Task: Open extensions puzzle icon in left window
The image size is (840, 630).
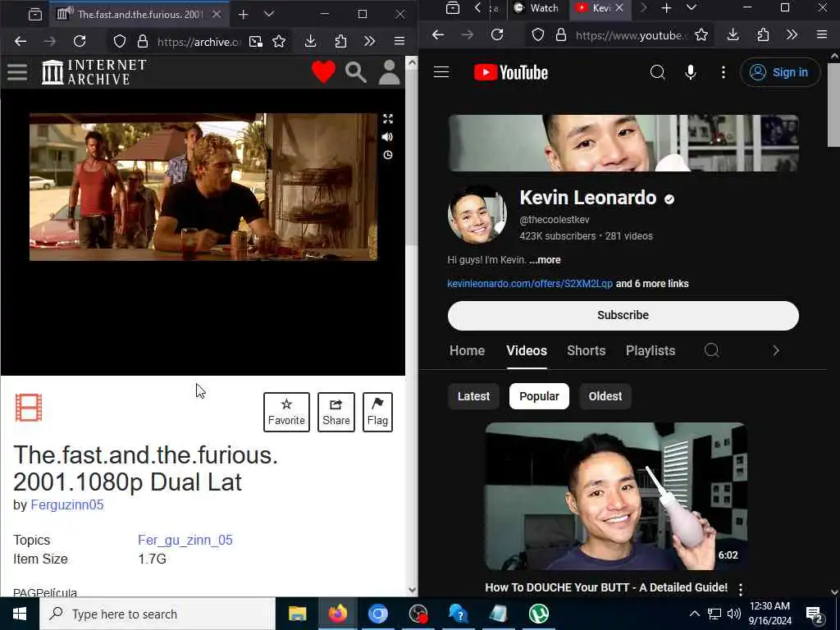Action: (x=340, y=41)
